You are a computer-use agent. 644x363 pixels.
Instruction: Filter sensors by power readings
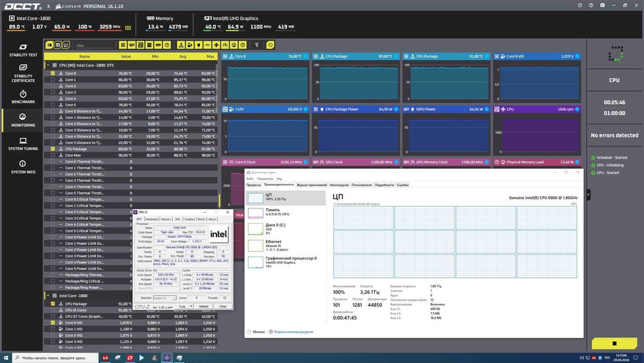tap(199, 44)
